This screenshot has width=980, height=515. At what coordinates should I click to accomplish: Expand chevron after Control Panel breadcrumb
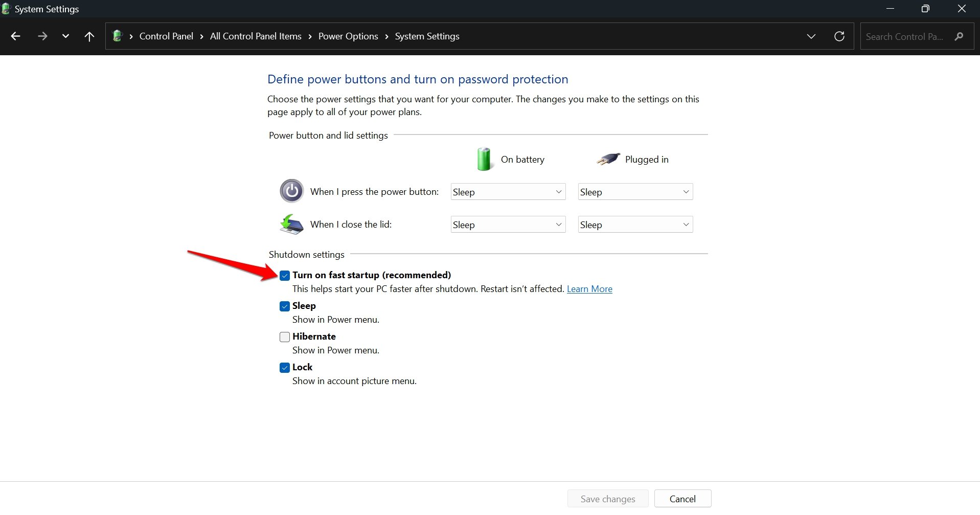point(202,36)
